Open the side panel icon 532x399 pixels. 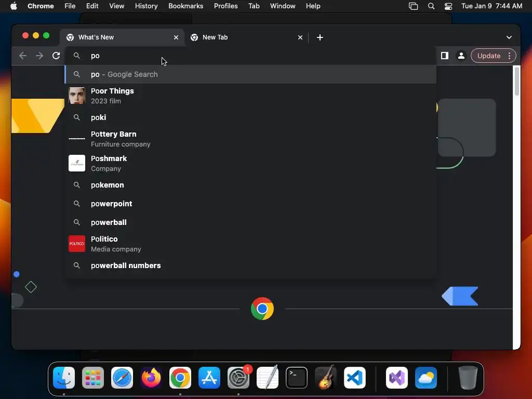(445, 56)
